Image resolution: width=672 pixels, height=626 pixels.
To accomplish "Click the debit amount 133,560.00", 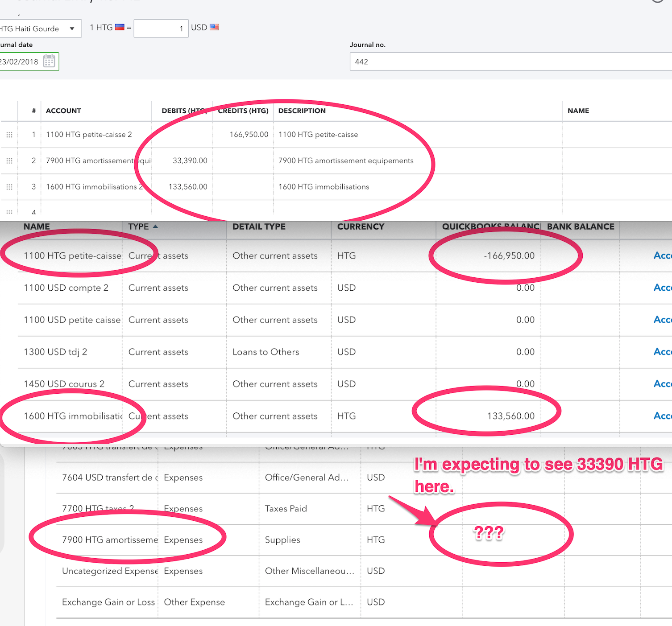I will coord(188,187).
